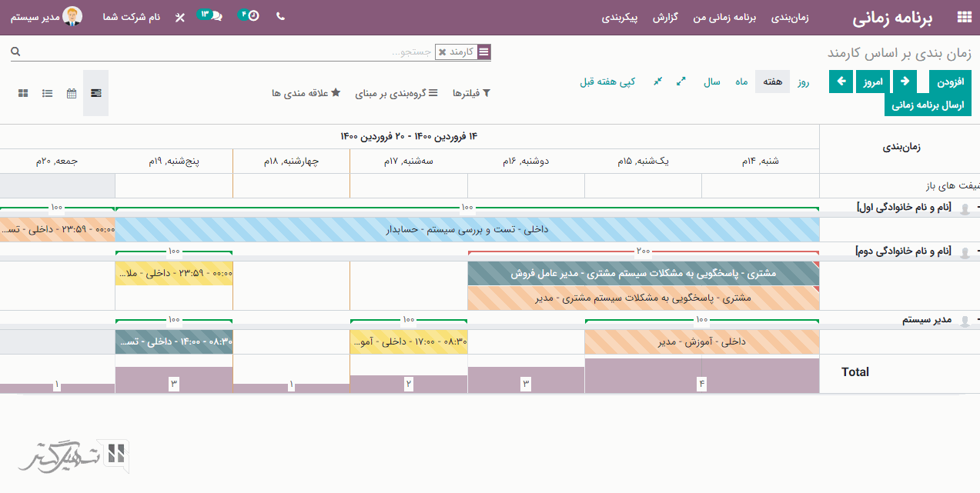Click the ارسال برنامه زمانی button
The width and height of the screenshot is (980, 493).
(x=928, y=105)
